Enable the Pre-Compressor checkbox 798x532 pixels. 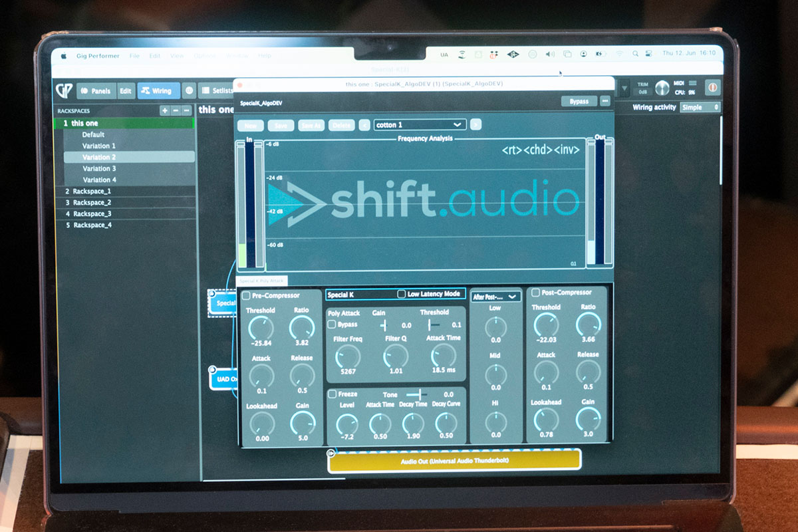click(x=247, y=295)
